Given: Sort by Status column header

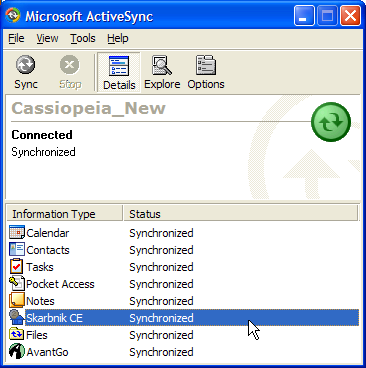Looking at the screenshot, I should click(x=241, y=214).
